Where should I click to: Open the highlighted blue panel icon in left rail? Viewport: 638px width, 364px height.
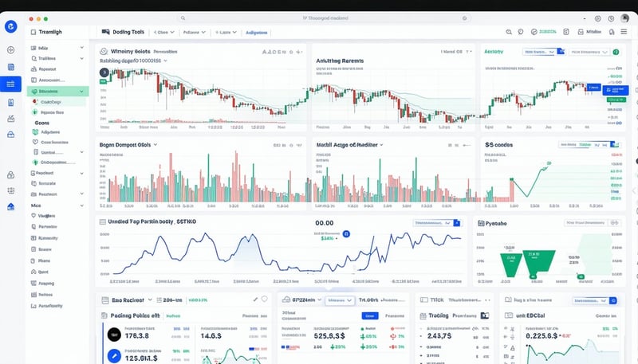tap(11, 84)
